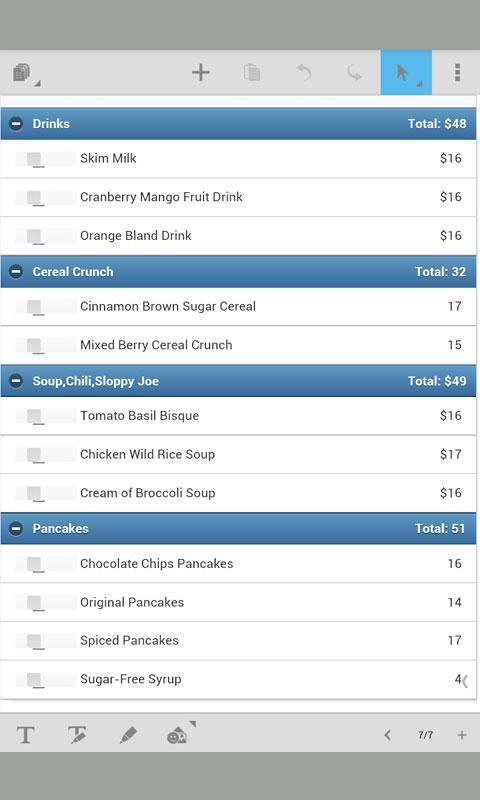Viewport: 480px width, 800px height.
Task: Collapse the Pancakes section
Action: [16, 528]
